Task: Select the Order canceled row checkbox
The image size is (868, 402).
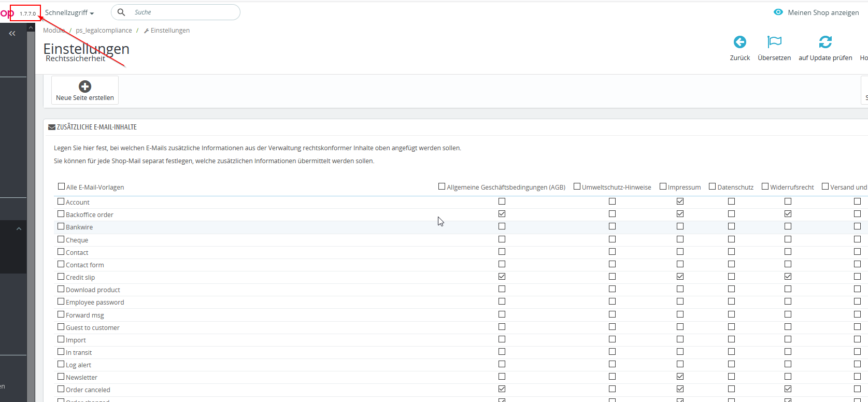Action: (61, 389)
